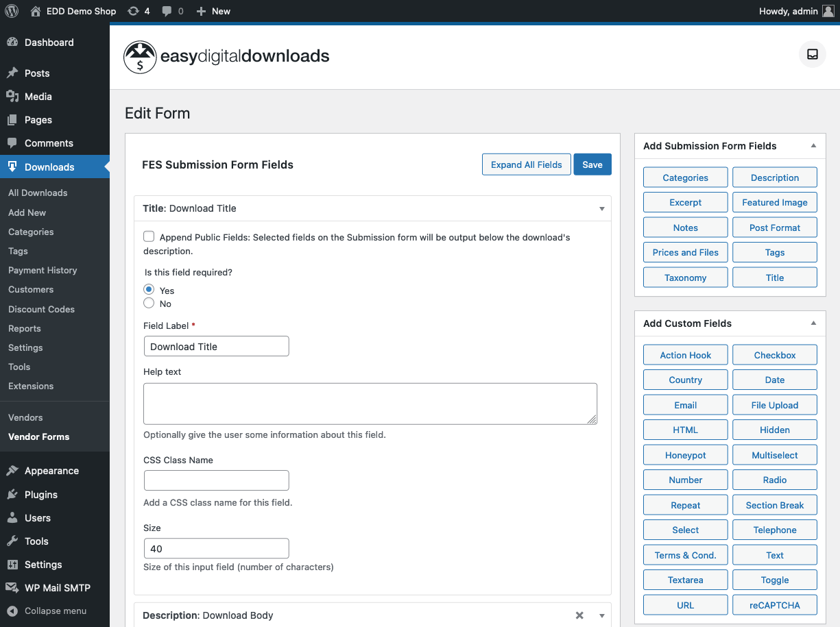Click the plus New icon in admin bar
Screen dimensions: 840x627
click(201, 11)
